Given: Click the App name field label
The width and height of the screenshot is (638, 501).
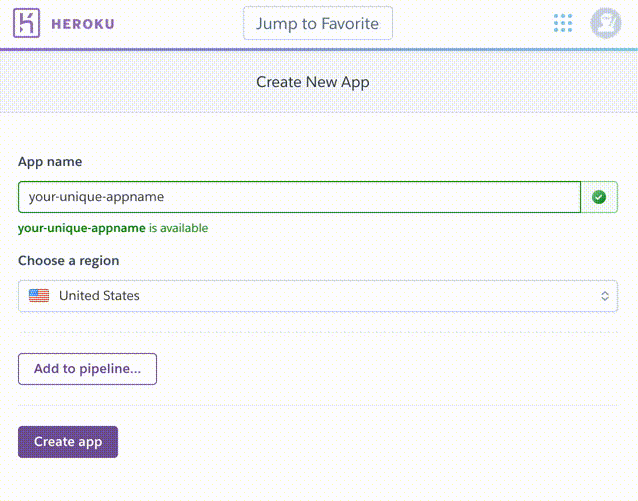Looking at the screenshot, I should point(50,162).
